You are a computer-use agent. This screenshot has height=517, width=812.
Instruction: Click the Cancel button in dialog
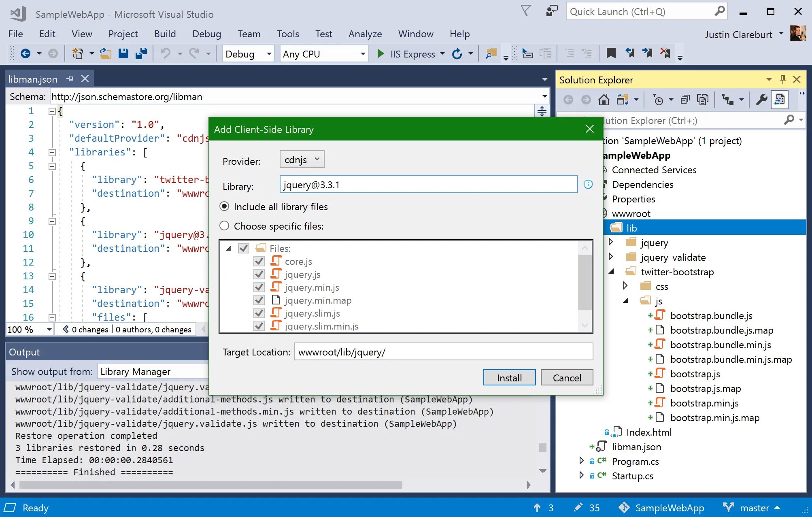tap(567, 378)
